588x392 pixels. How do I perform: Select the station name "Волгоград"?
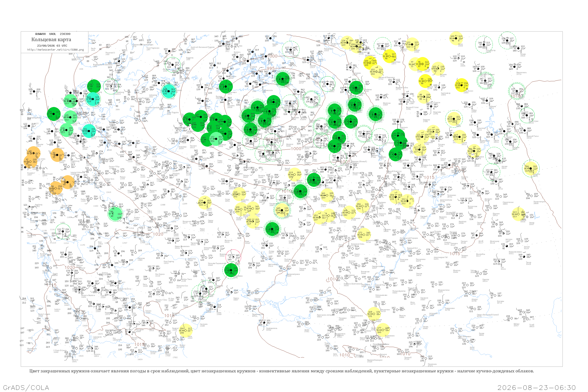tap(393, 278)
